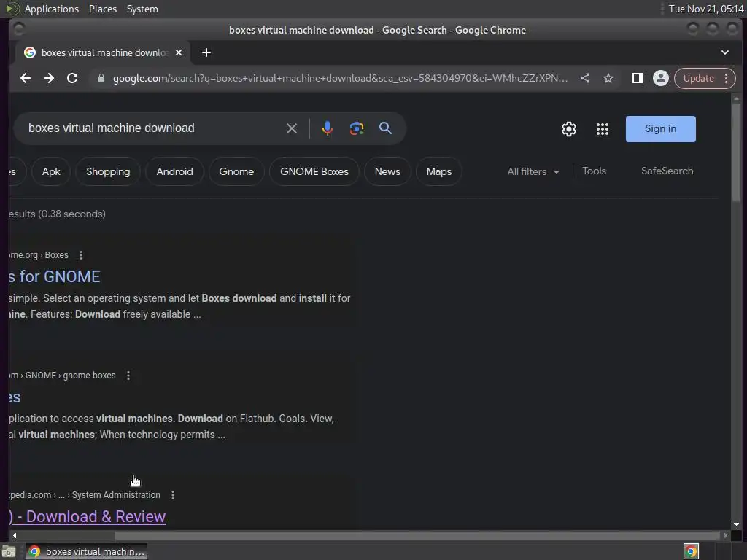Click the vertical scrollbar thumb

pyautogui.click(x=737, y=152)
